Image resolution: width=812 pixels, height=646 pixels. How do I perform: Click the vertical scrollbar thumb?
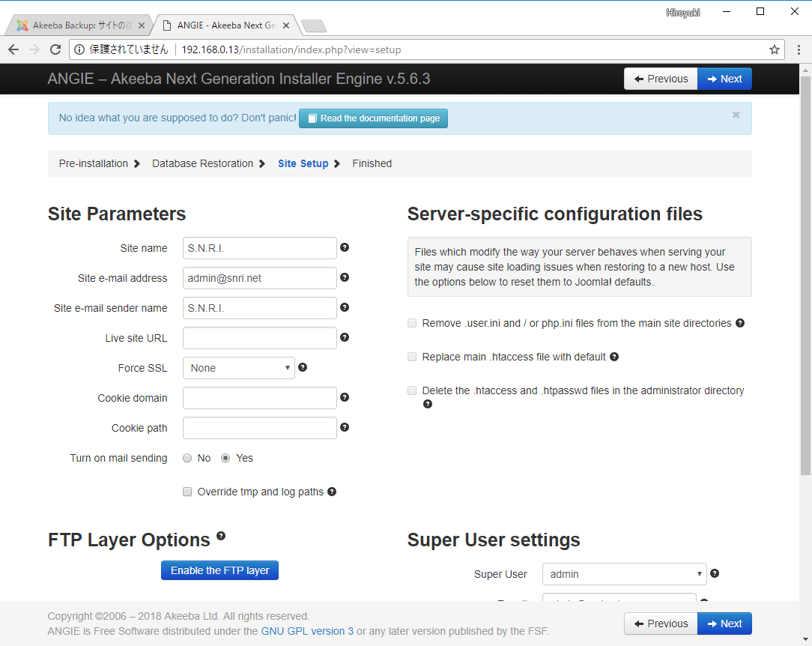coord(805,276)
